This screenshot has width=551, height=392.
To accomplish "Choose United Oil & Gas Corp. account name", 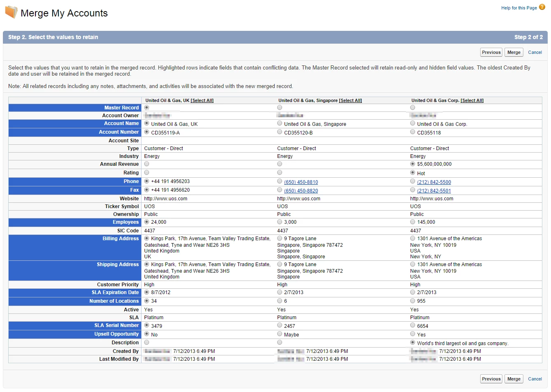I will pos(413,123).
